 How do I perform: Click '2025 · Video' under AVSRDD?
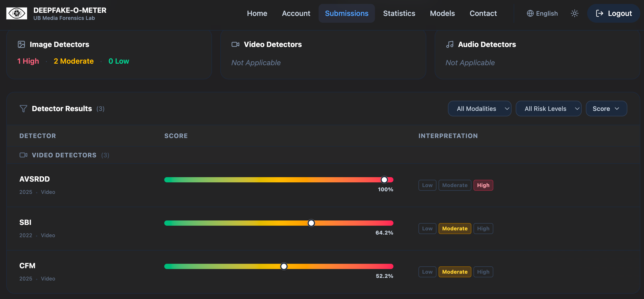pos(37,192)
